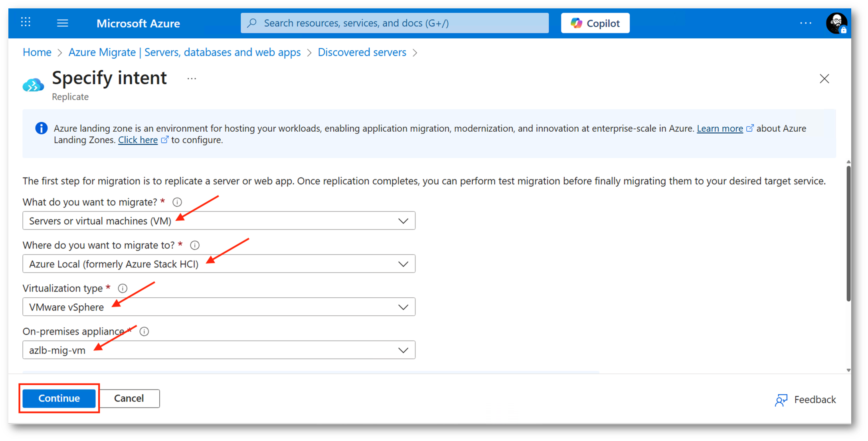
Task: Click info icon beside What to migrate
Action: pyautogui.click(x=177, y=202)
